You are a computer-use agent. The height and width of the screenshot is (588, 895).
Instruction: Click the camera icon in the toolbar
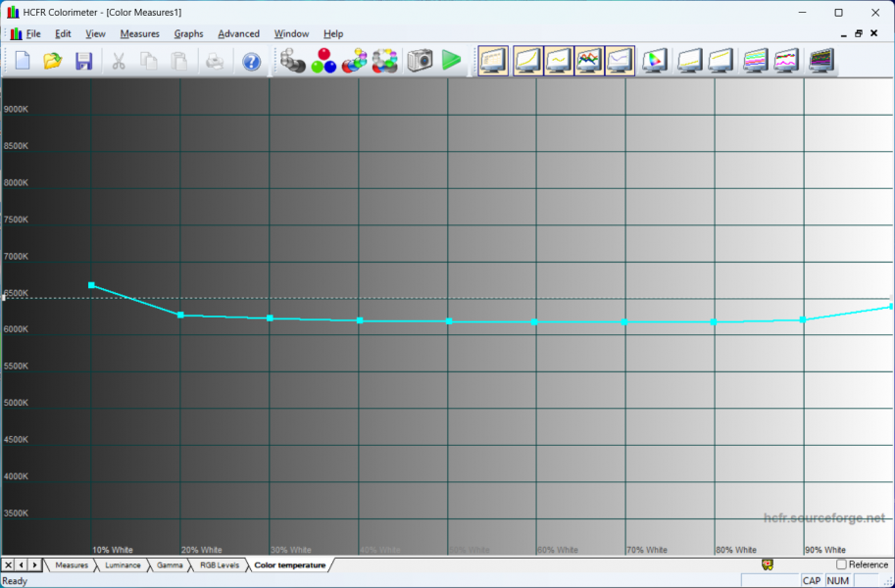[x=420, y=61]
